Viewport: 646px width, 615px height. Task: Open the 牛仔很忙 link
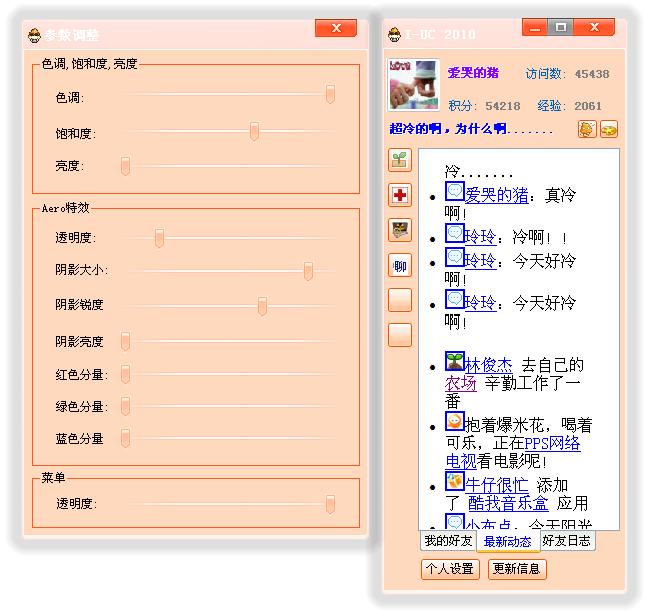[497, 485]
